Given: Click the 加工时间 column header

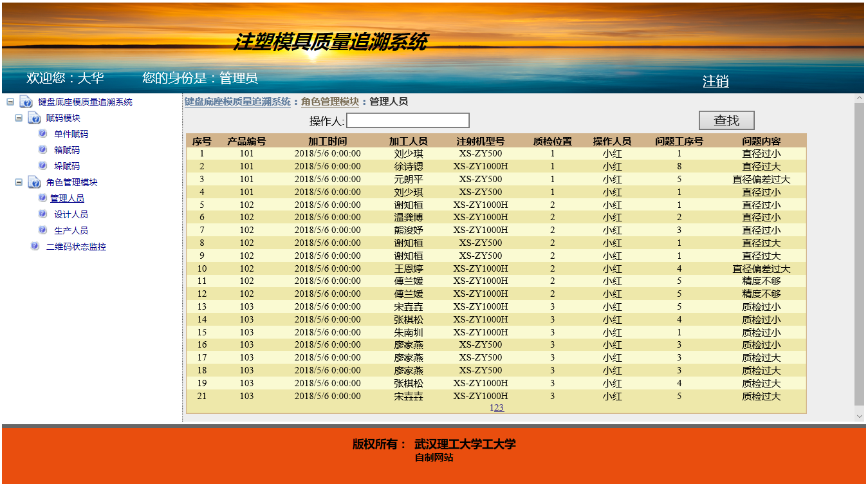Looking at the screenshot, I should (328, 141).
